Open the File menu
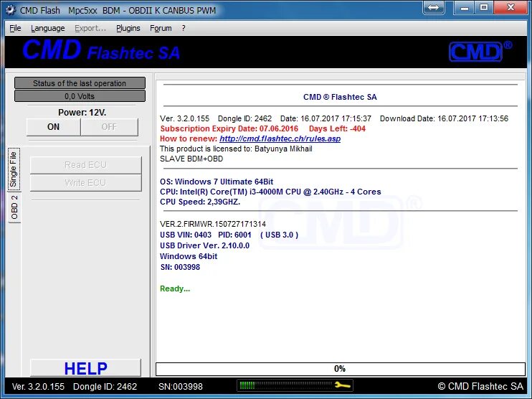The width and height of the screenshot is (532, 399). (15, 28)
